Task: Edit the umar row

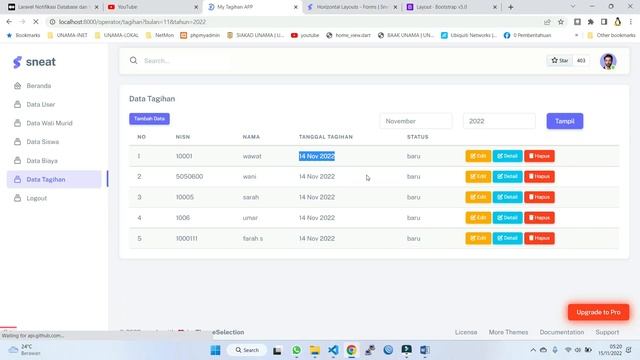Action: pos(478,218)
